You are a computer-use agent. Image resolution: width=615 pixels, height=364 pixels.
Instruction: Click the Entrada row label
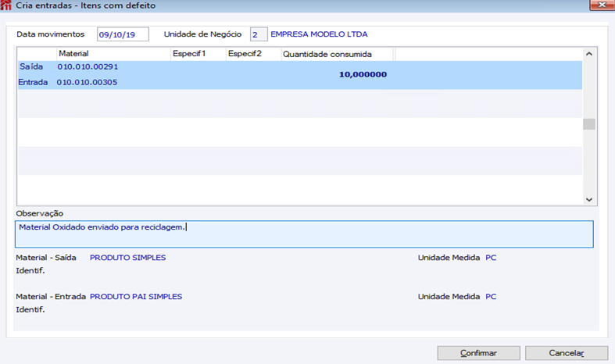coord(33,82)
